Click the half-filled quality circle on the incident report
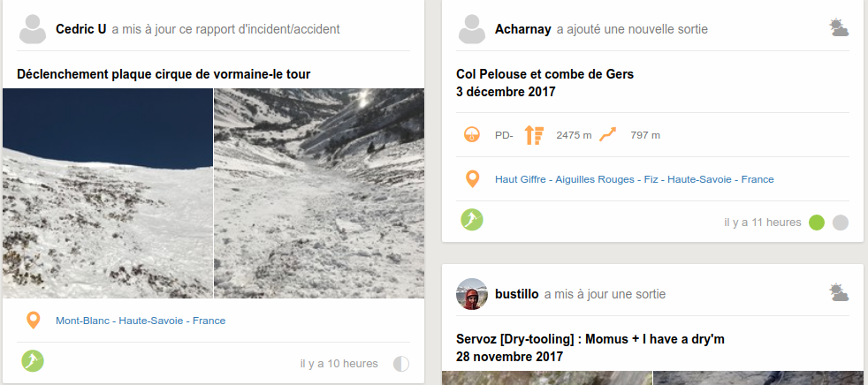This screenshot has width=868, height=385. click(x=401, y=364)
